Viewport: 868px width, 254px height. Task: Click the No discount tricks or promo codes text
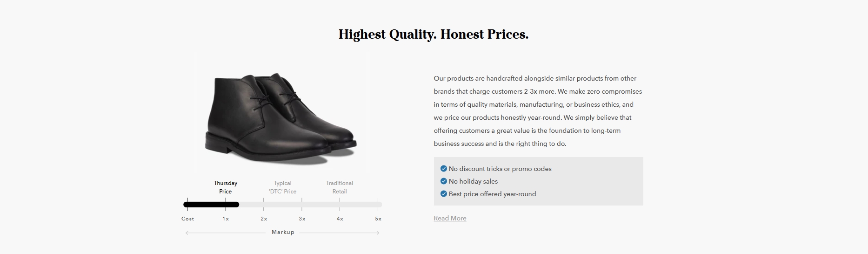click(x=500, y=169)
